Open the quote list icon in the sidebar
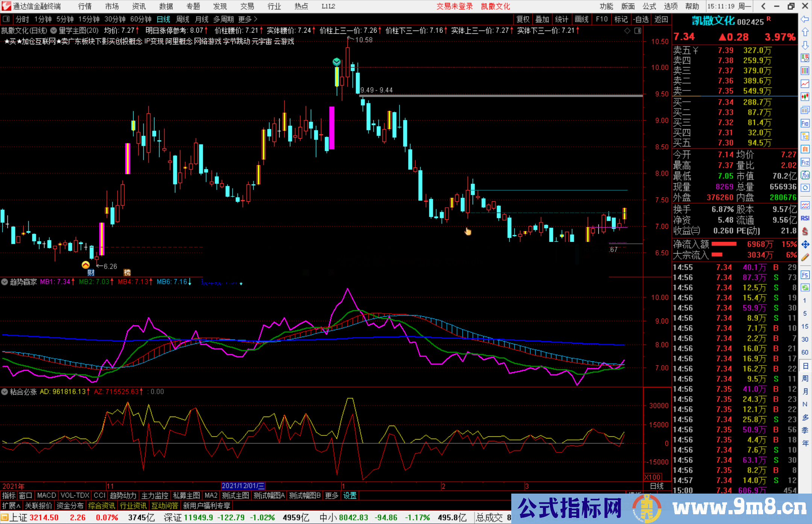This screenshot has height=524, width=812. (805, 71)
